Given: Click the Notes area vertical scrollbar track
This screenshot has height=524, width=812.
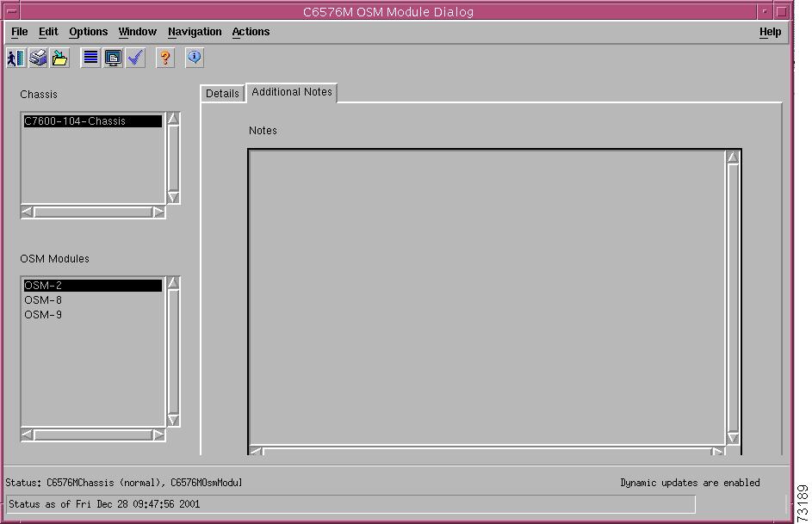Looking at the screenshot, I should [x=733, y=298].
